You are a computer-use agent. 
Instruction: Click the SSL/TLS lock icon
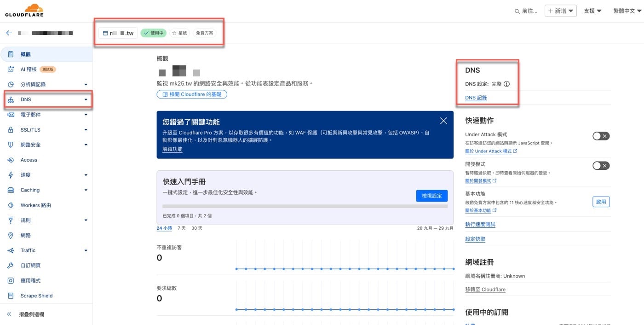point(11,130)
